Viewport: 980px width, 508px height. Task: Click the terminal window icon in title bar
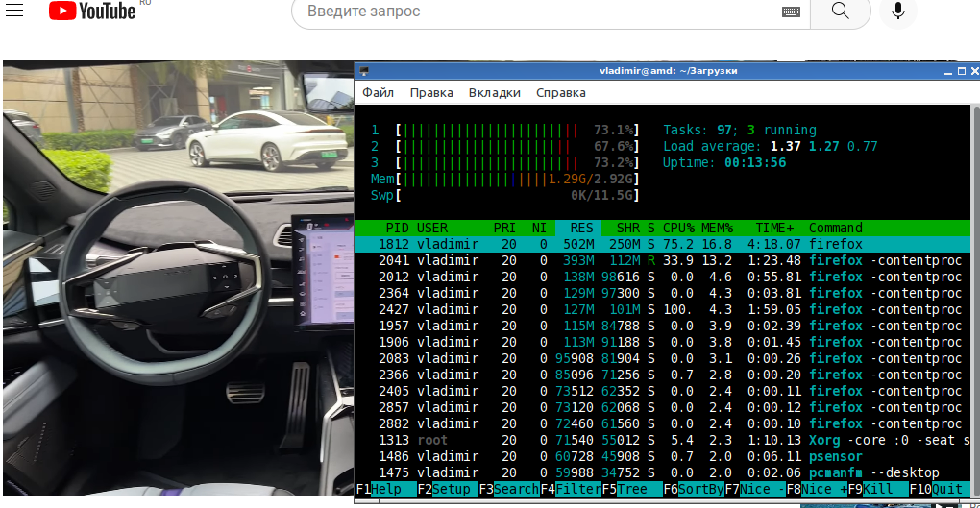point(364,71)
